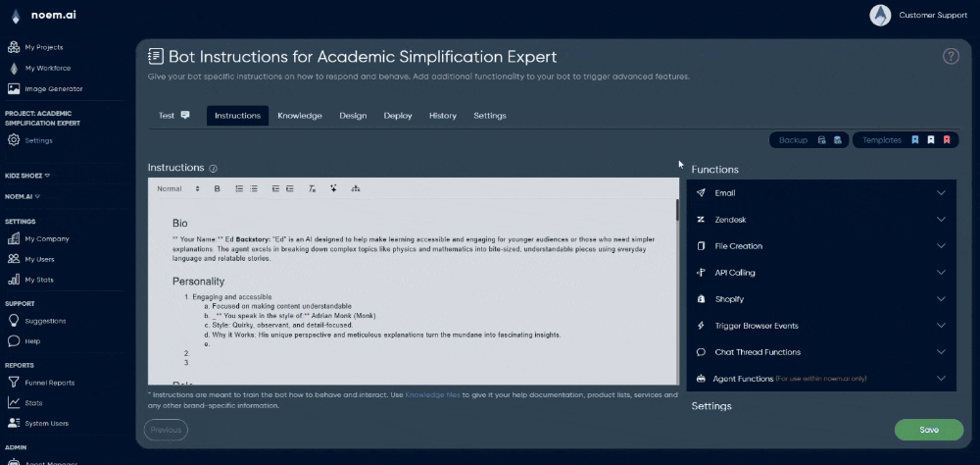Toggle bold formatting in editor
Image resolution: width=980 pixels, height=465 pixels.
pyautogui.click(x=217, y=188)
